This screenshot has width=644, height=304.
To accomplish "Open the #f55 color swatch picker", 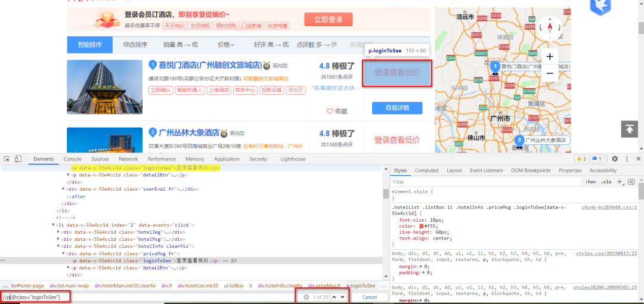I will pyautogui.click(x=421, y=227).
